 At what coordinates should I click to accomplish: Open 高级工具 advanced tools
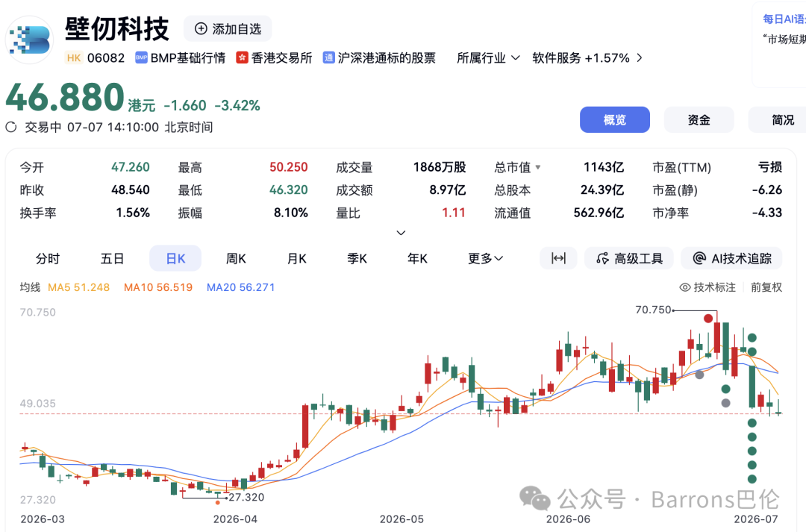coord(630,258)
